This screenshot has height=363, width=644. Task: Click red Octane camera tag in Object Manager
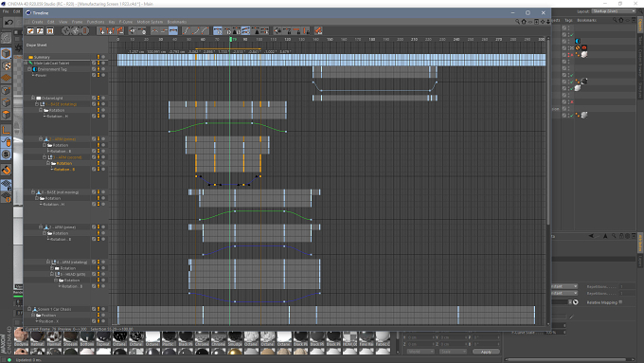pos(584,47)
